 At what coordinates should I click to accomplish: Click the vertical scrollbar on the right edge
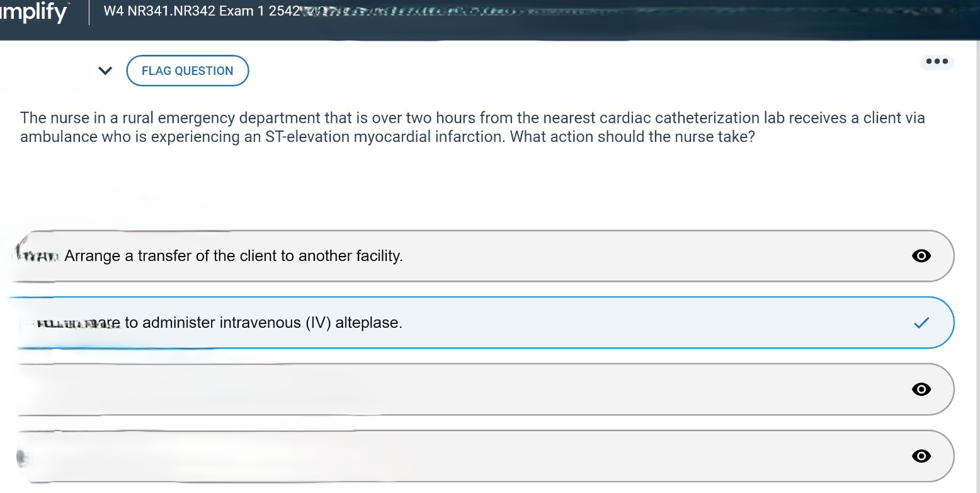click(976, 252)
